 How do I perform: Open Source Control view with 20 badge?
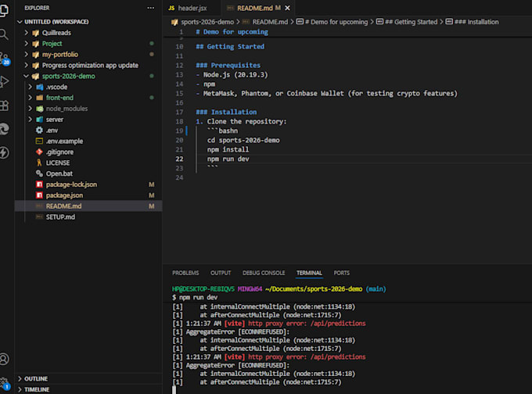point(5,59)
